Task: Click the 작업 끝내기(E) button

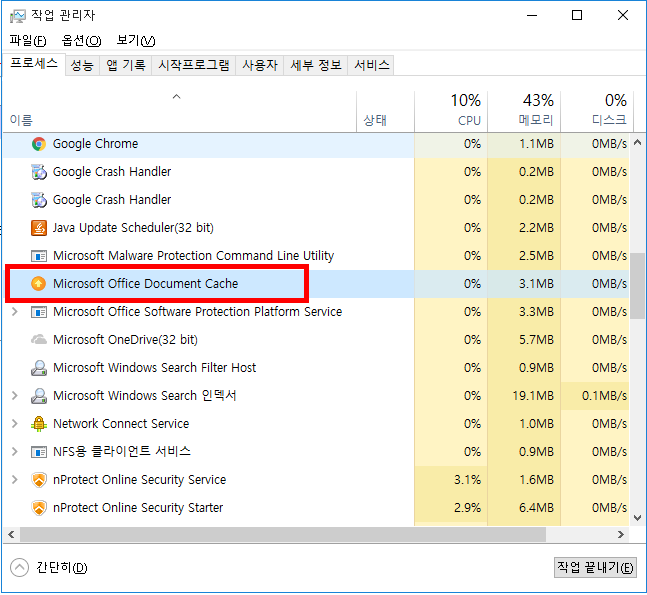Action: coord(595,568)
